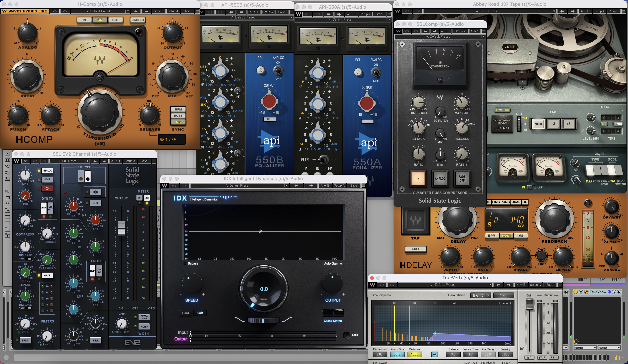Viewport: 628px width, 364px height.
Task: Open SSLComp Default Preset dropdown
Action: pos(440,37)
